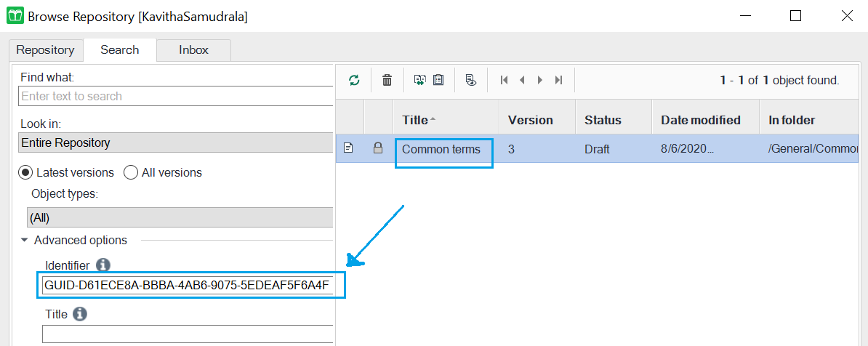Go to previous results page
Viewport: 868px width, 346px height.
click(522, 80)
